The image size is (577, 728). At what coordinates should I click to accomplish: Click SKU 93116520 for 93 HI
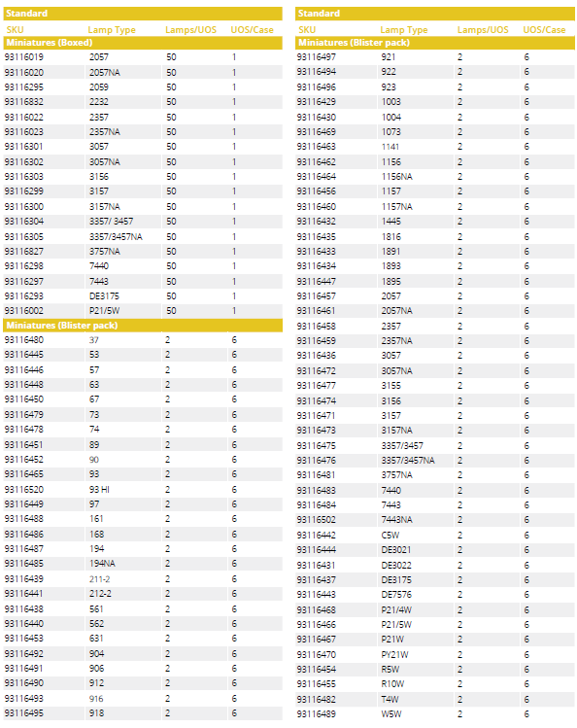point(24,489)
